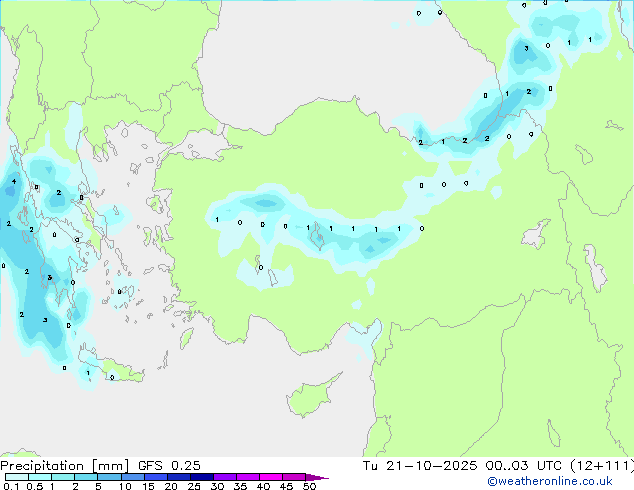The image size is (634, 490).
Task: Click the 0.1–0.5 mm lightest legend swatch
Action: pos(17,477)
